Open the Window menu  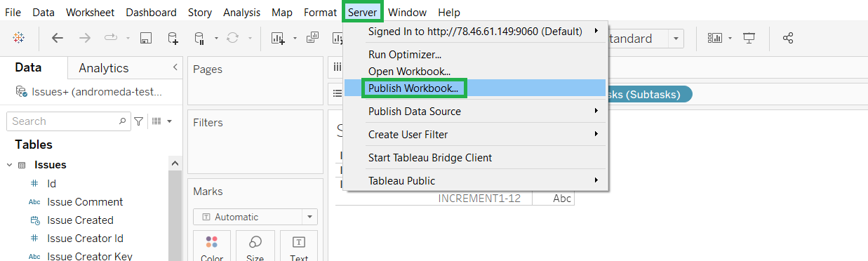point(407,13)
